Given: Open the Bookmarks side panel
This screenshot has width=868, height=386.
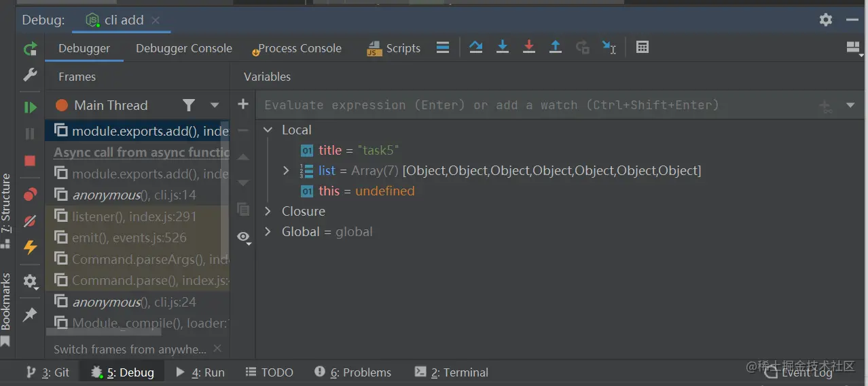Looking at the screenshot, I should (6, 309).
